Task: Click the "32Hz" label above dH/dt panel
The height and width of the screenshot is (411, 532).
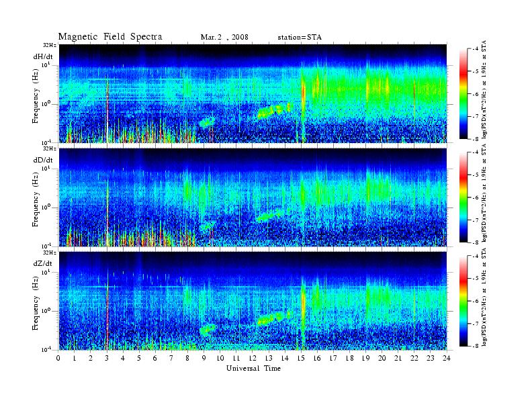Action: 50,45
